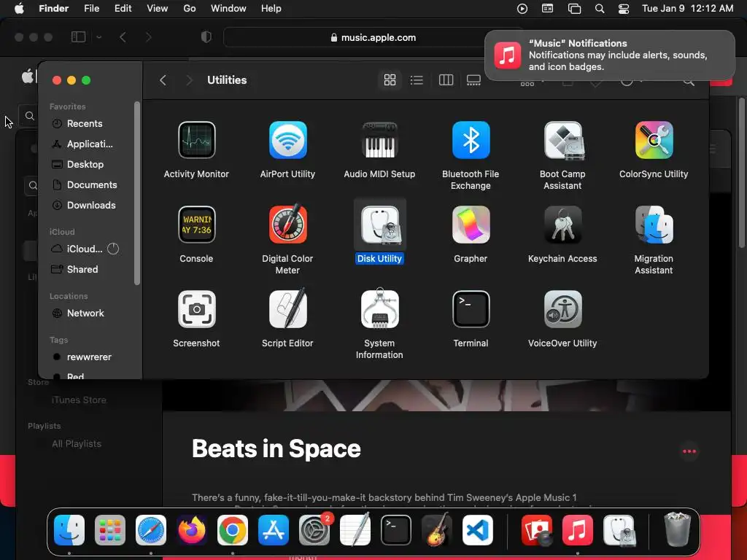Open Bluetooth File Exchange
This screenshot has width=747, height=560.
tap(471, 140)
